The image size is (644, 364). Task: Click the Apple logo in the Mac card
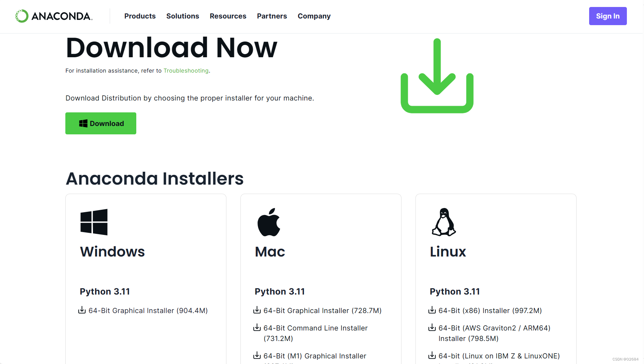point(269,222)
